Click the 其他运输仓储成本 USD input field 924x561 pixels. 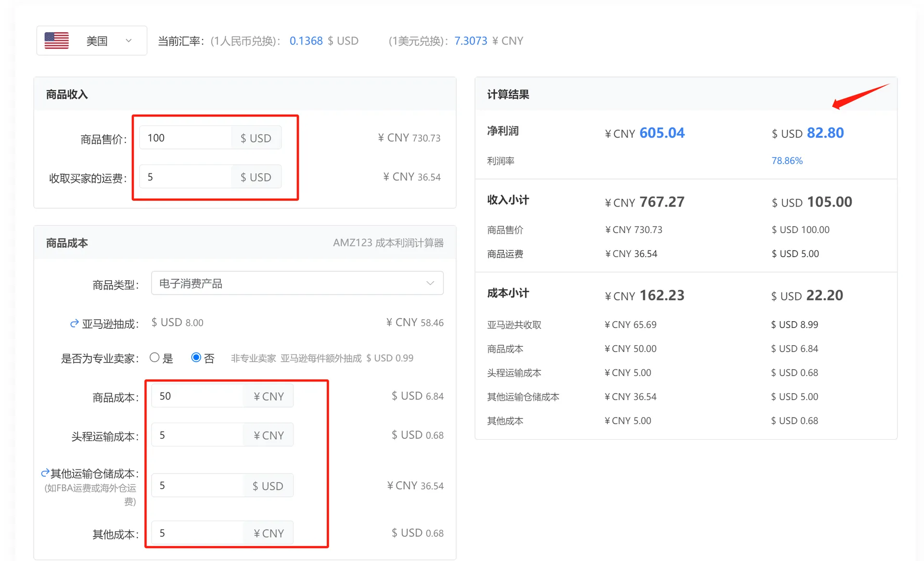(x=197, y=485)
